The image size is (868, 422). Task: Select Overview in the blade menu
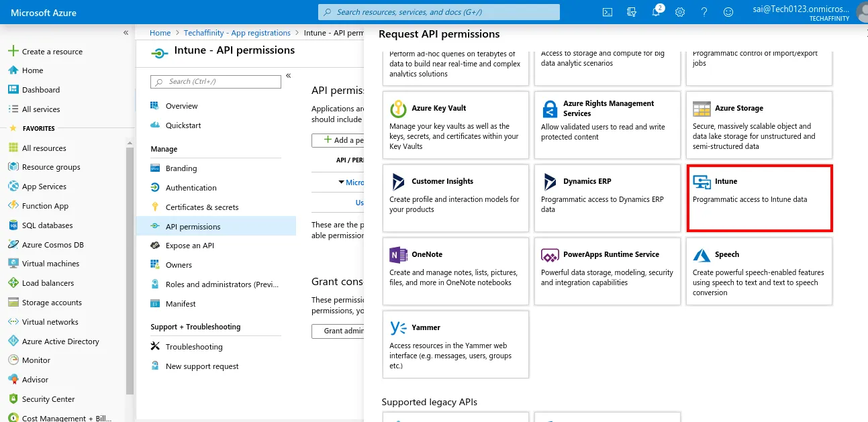pyautogui.click(x=175, y=106)
